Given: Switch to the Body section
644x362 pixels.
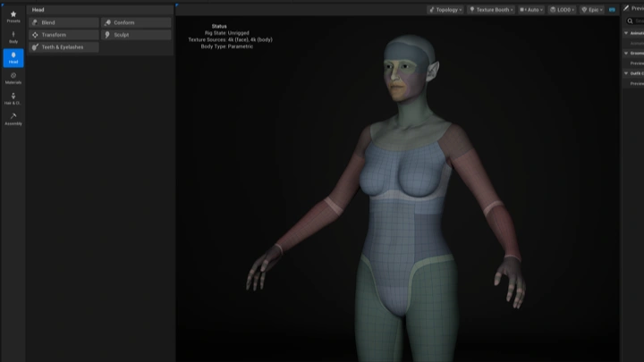Looking at the screenshot, I should tap(13, 37).
